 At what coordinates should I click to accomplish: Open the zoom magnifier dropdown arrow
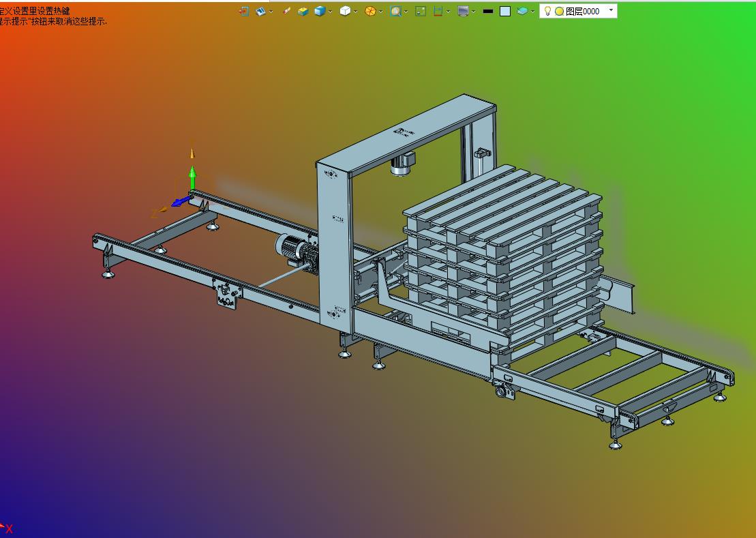click(x=406, y=12)
